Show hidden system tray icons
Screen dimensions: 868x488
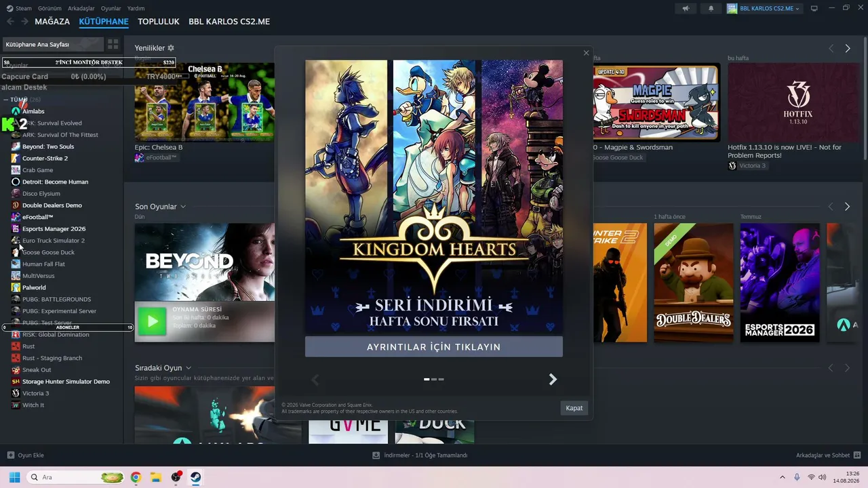point(782,477)
